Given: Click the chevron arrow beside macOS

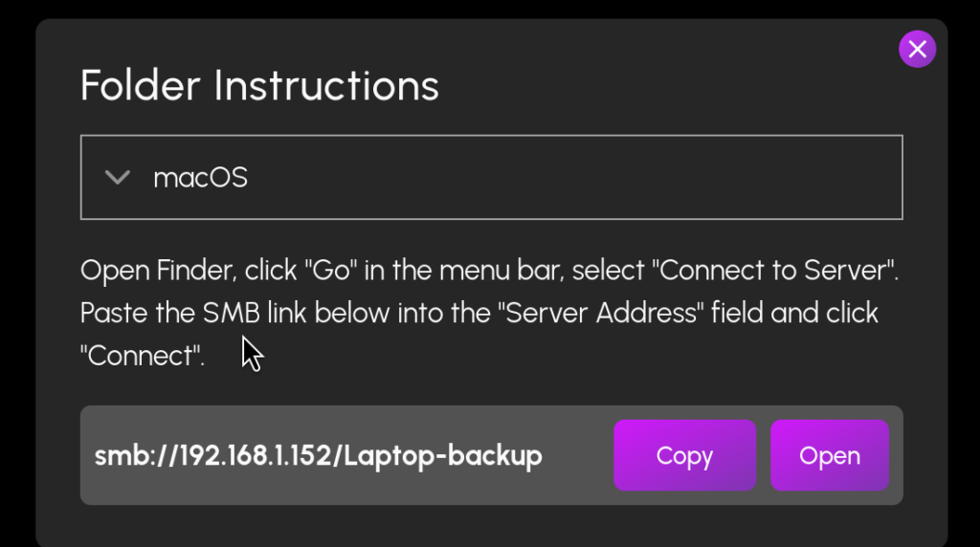Looking at the screenshot, I should (x=118, y=177).
